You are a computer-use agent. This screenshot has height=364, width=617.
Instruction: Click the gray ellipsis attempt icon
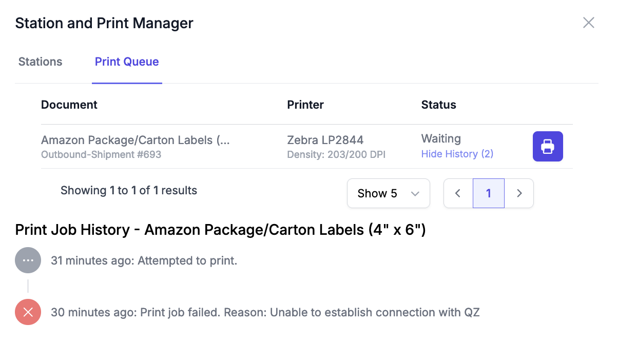pyautogui.click(x=28, y=260)
